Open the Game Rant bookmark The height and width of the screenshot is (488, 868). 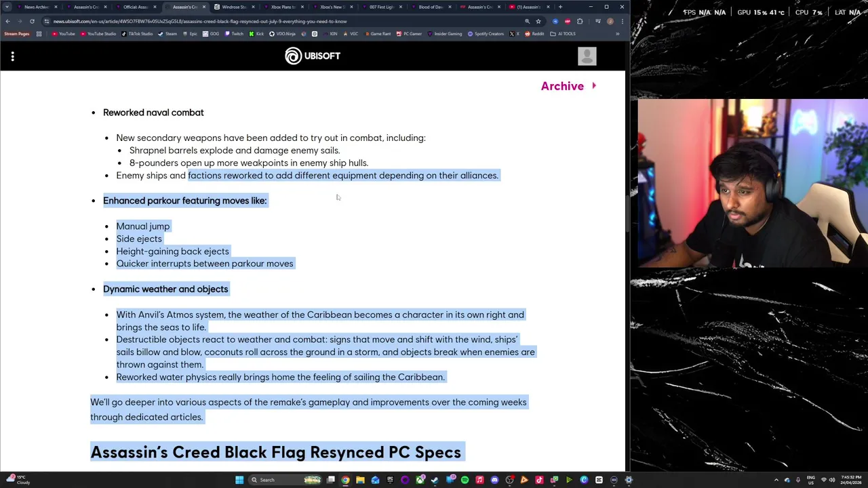pyautogui.click(x=378, y=34)
